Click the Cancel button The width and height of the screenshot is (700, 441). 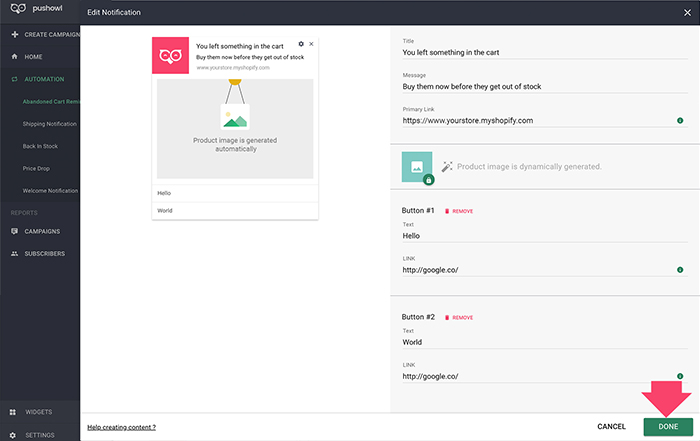coord(611,427)
